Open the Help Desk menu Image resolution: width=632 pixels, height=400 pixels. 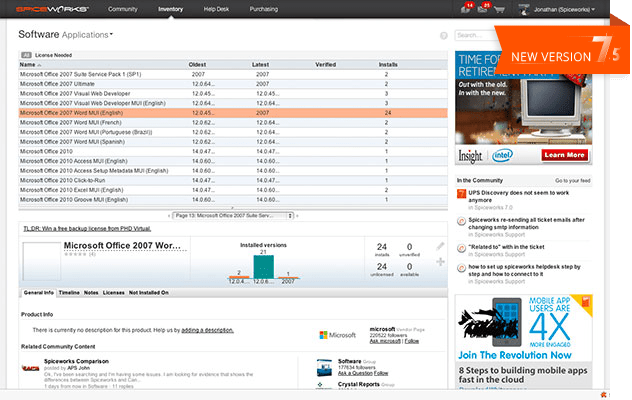tap(216, 9)
